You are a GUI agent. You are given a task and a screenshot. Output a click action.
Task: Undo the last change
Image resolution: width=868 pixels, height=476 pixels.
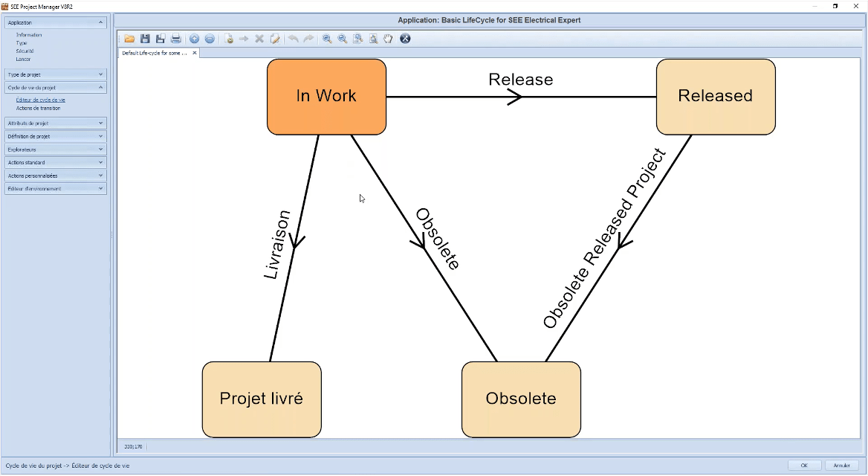pos(294,39)
